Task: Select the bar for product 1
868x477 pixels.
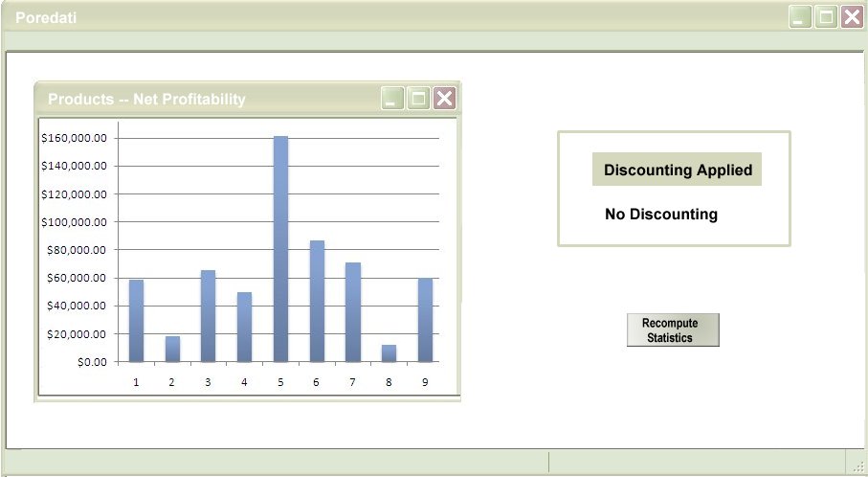Action: (x=136, y=321)
